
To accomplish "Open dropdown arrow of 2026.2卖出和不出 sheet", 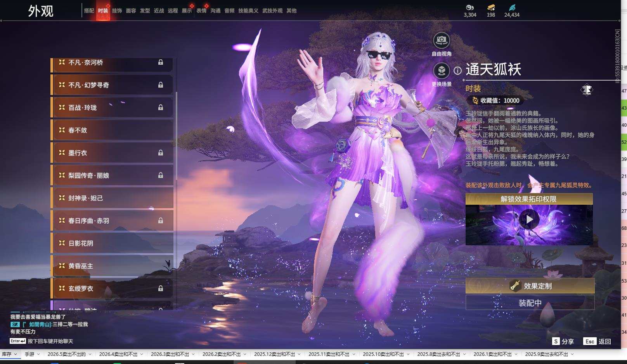I will point(245,354).
